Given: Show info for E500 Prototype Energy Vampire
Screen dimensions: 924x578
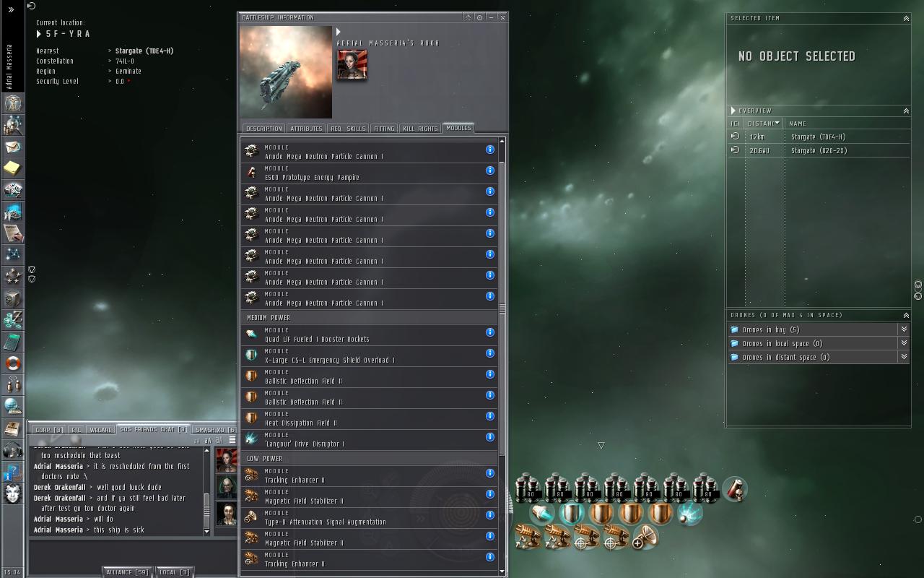Looking at the screenshot, I should click(x=489, y=171).
